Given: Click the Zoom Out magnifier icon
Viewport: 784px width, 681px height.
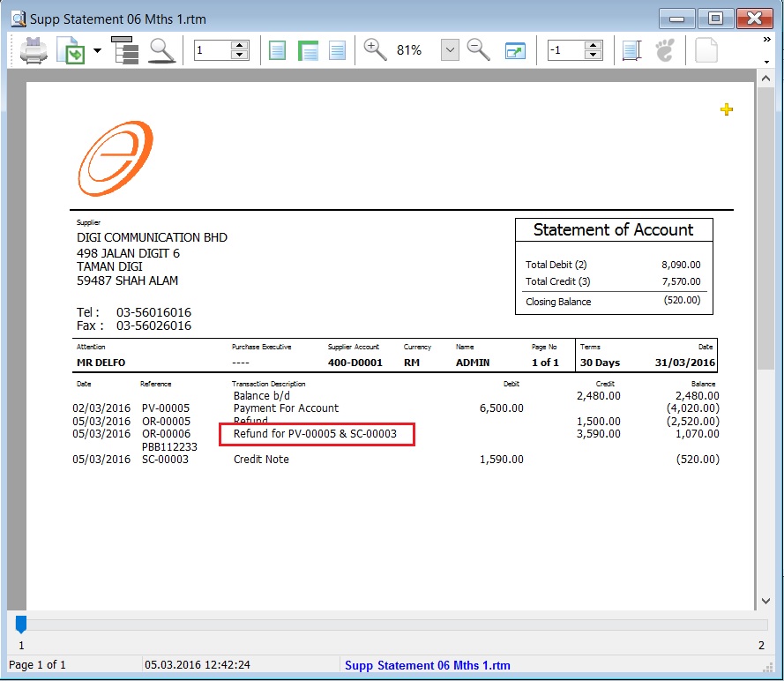Looking at the screenshot, I should pyautogui.click(x=478, y=49).
